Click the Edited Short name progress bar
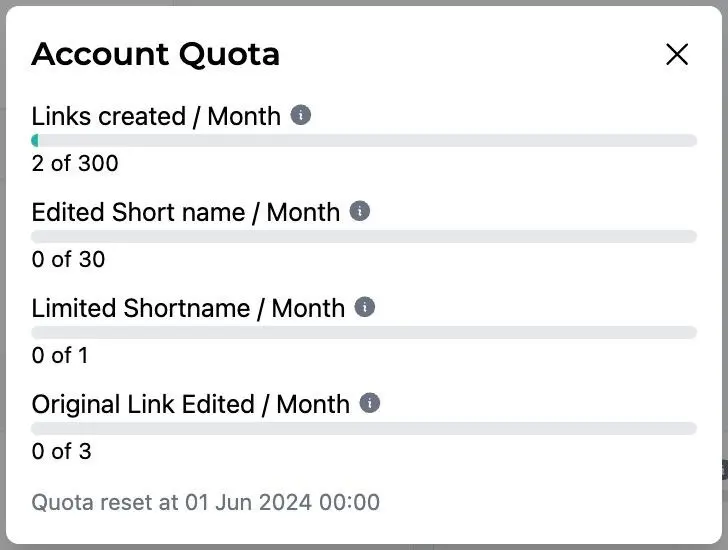This screenshot has height=550, width=728. 364,237
